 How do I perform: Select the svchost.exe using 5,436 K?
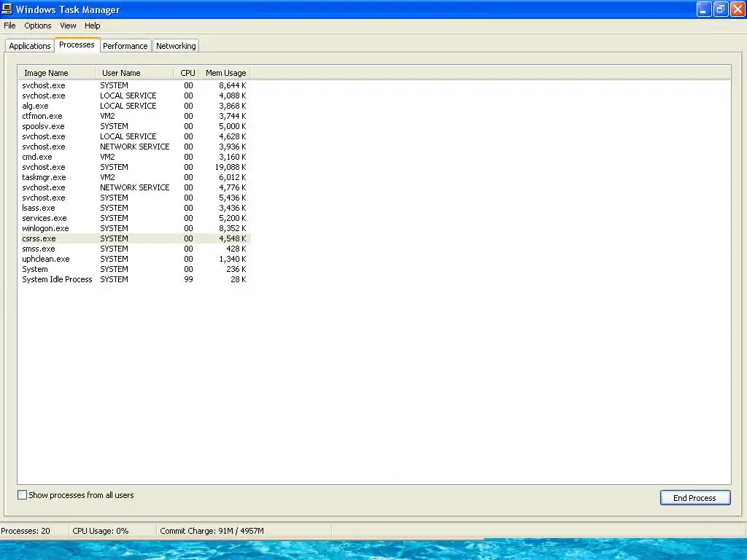[134, 198]
